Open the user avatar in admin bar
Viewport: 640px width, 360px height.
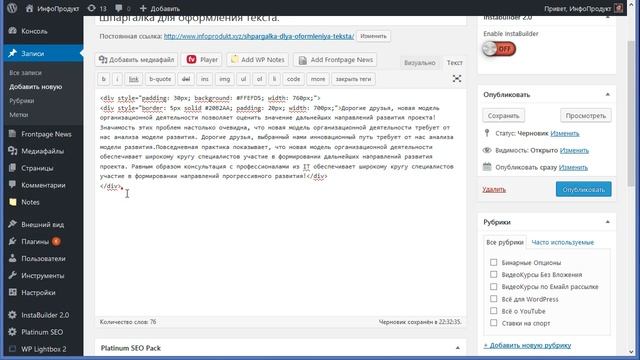pyautogui.click(x=619, y=8)
